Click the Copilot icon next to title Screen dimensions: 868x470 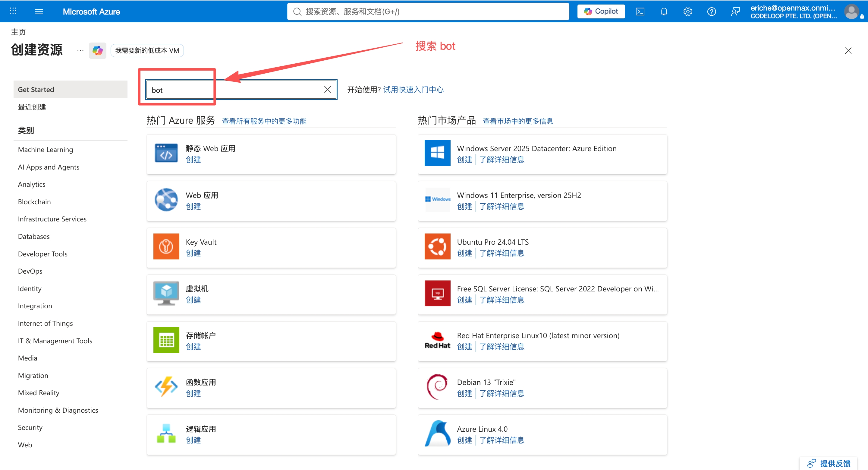pyautogui.click(x=98, y=51)
